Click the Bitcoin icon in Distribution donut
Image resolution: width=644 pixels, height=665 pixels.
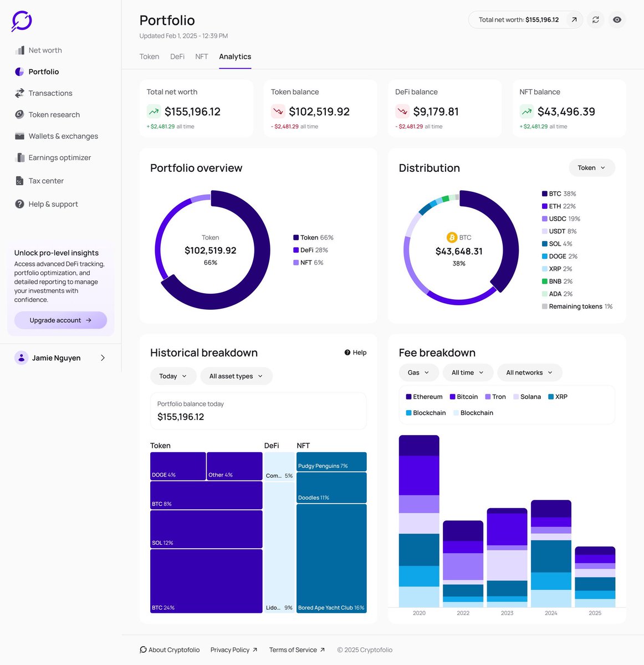pyautogui.click(x=452, y=238)
